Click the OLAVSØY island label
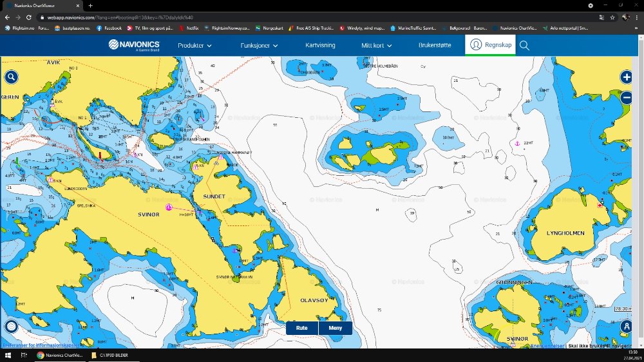 click(314, 300)
